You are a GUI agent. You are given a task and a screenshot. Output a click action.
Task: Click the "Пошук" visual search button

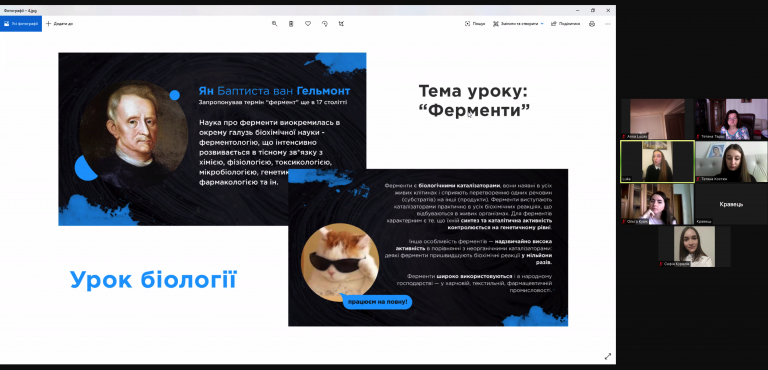click(475, 24)
